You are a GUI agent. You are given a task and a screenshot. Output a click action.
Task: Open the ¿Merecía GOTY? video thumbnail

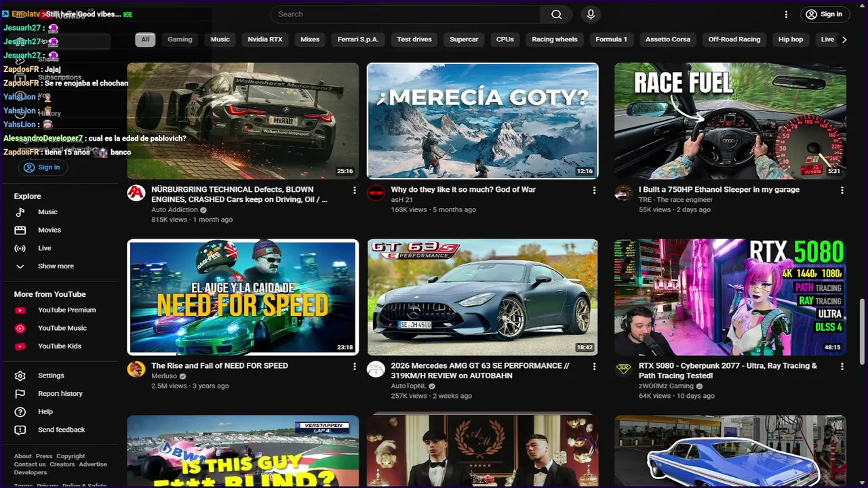tap(483, 121)
